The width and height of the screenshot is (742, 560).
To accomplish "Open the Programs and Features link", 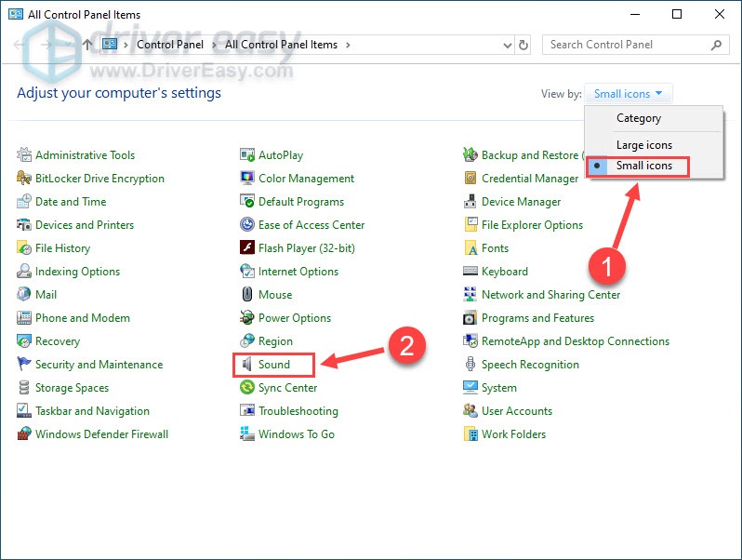I will coord(537,318).
